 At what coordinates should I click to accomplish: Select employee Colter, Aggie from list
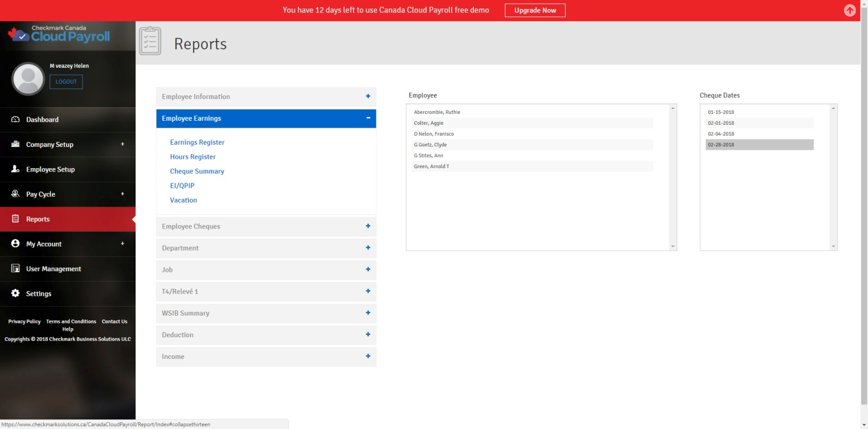pos(428,123)
